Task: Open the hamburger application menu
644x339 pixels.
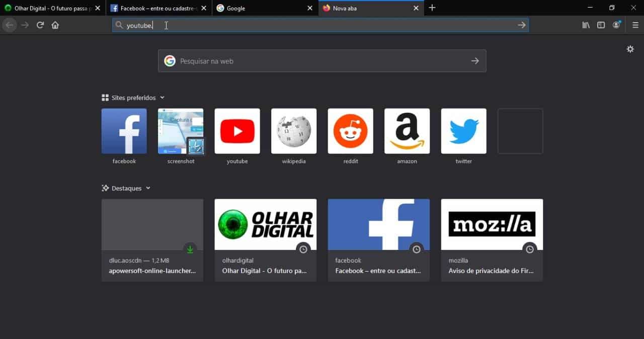Action: [635, 25]
